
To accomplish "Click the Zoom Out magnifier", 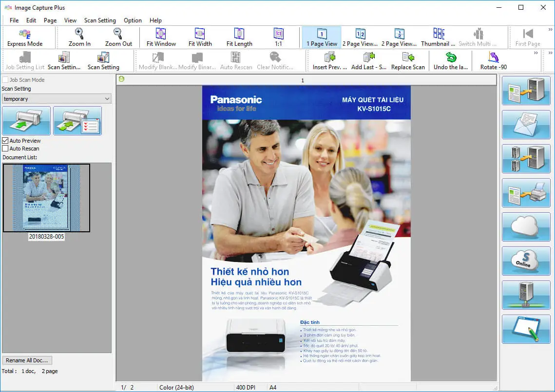I will (118, 37).
